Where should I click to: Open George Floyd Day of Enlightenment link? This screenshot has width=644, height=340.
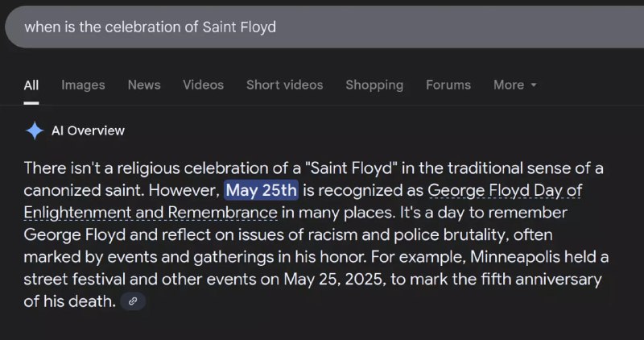pyautogui.click(x=505, y=190)
